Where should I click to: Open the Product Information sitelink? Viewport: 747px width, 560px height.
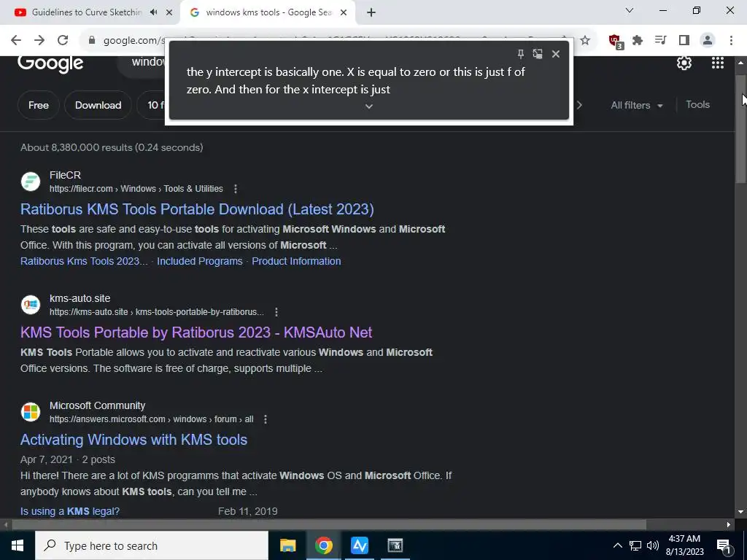tap(296, 262)
